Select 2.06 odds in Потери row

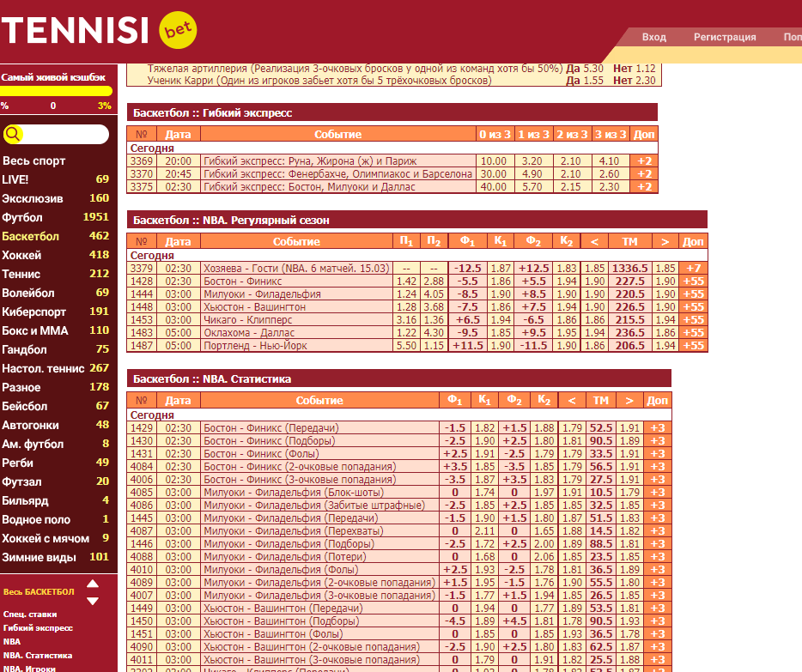pos(544,557)
